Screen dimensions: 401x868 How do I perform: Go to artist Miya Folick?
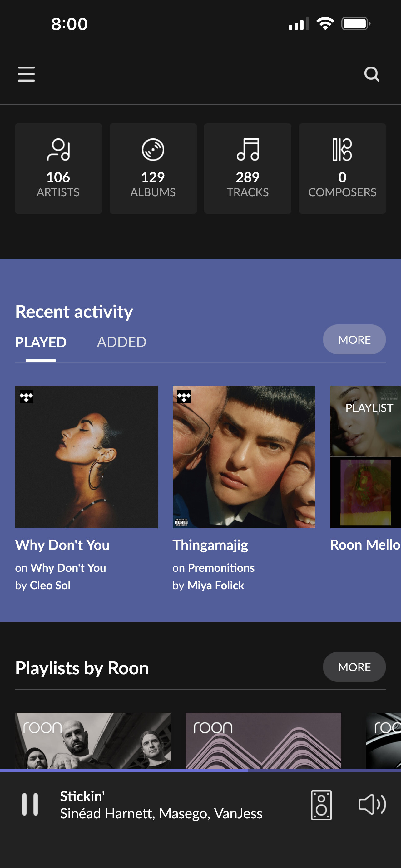(x=215, y=585)
